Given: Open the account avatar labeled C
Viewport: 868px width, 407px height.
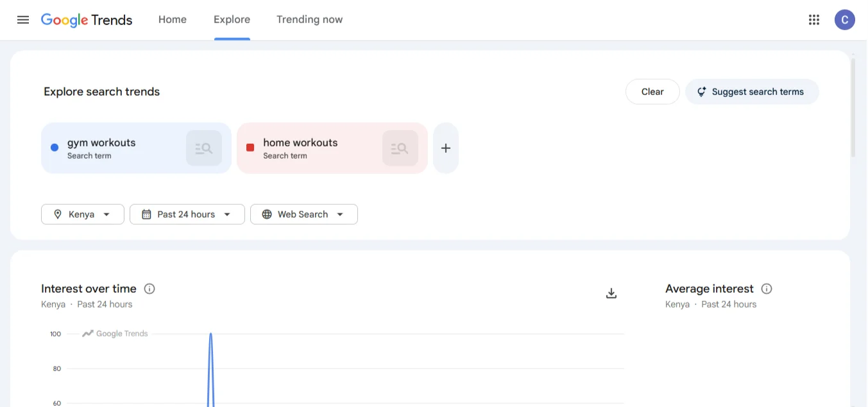Looking at the screenshot, I should pos(845,20).
